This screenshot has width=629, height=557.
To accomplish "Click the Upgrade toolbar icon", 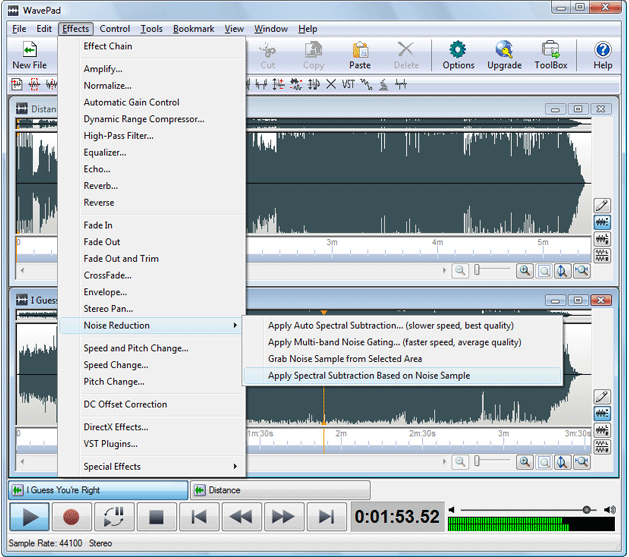I will click(504, 55).
